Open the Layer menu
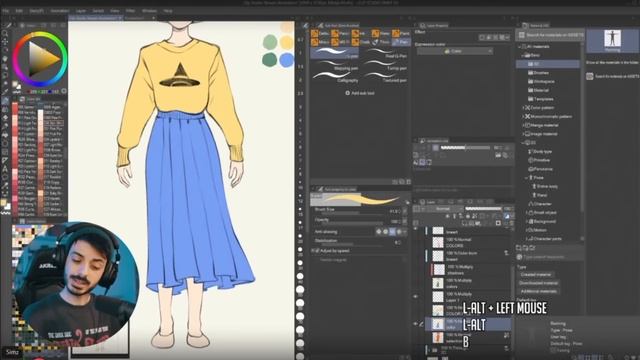 click(81, 11)
